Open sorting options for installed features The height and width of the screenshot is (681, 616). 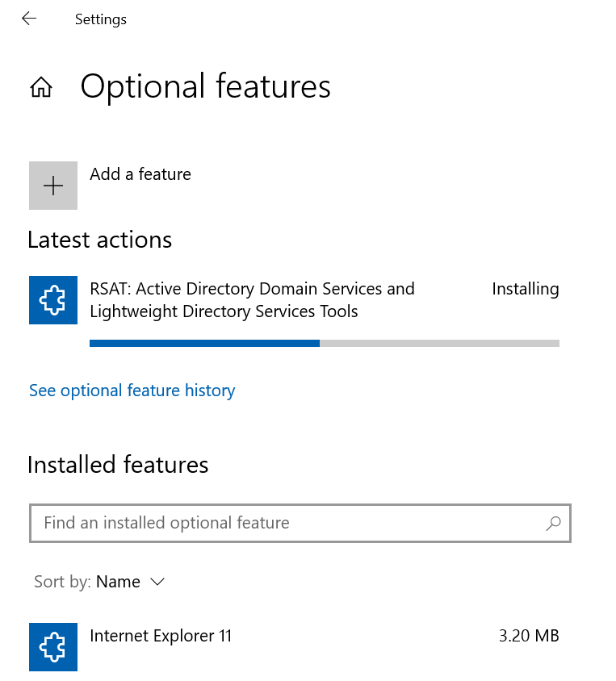coord(130,581)
